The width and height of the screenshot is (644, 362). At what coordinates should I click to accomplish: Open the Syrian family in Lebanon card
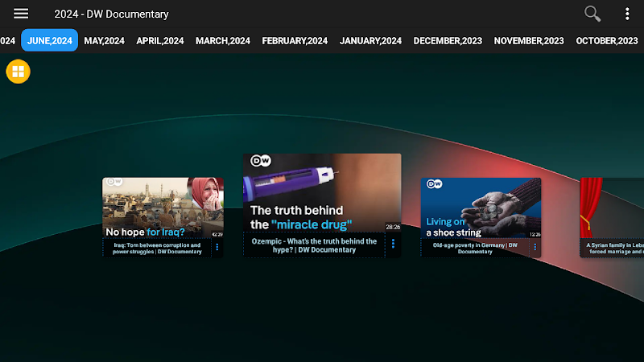coord(612,217)
